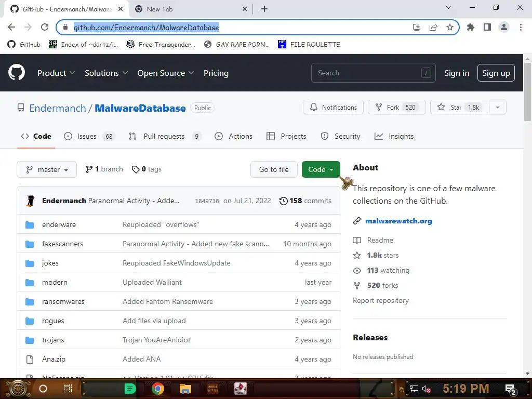Open the modern folder
This screenshot has height=399, width=532.
55,282
